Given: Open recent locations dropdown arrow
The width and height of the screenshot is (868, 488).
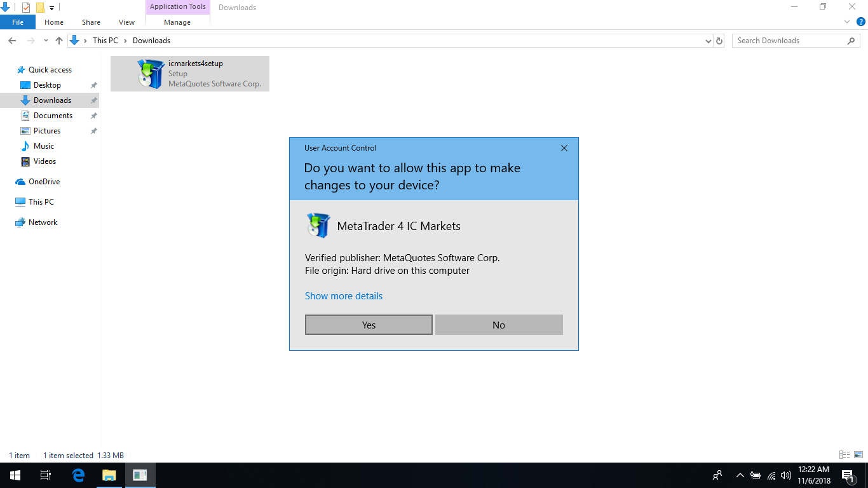Looking at the screenshot, I should pos(46,41).
